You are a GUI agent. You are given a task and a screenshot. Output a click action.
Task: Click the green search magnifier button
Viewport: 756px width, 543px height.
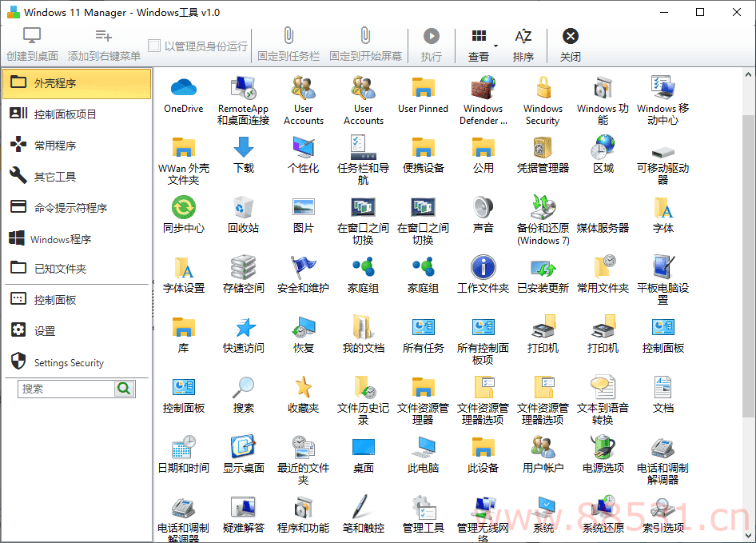click(125, 389)
